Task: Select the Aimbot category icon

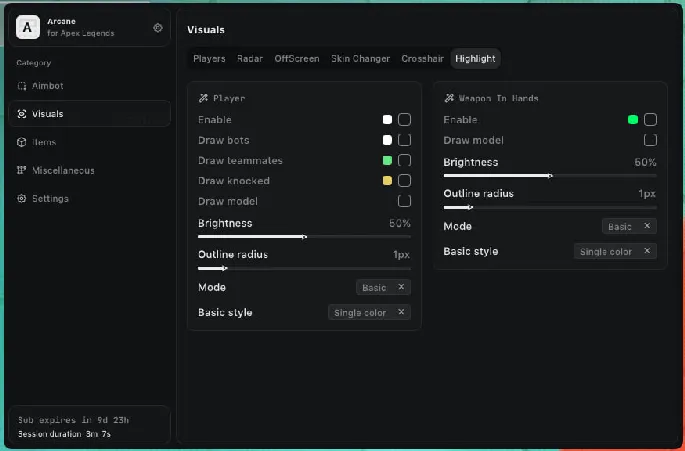Action: [x=23, y=86]
